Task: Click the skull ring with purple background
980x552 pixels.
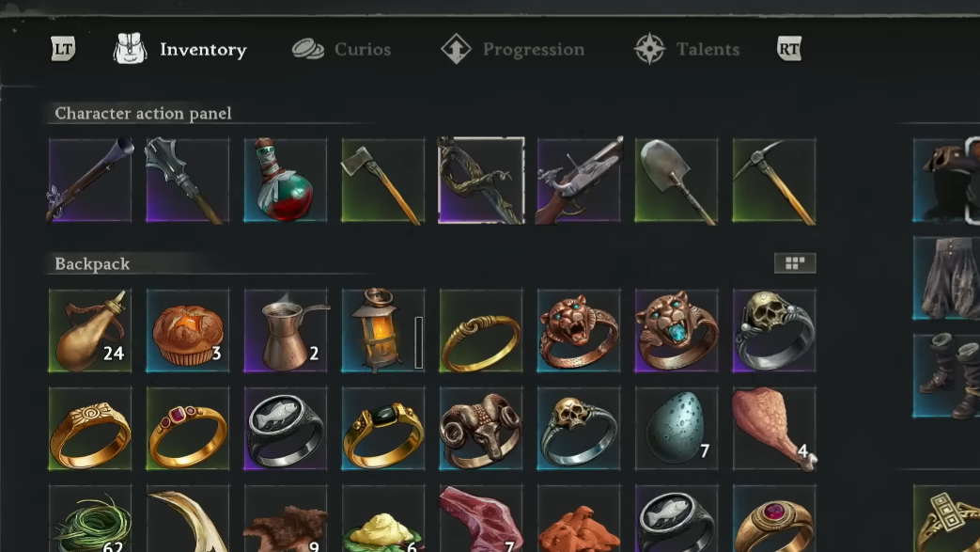Action: pos(773,330)
